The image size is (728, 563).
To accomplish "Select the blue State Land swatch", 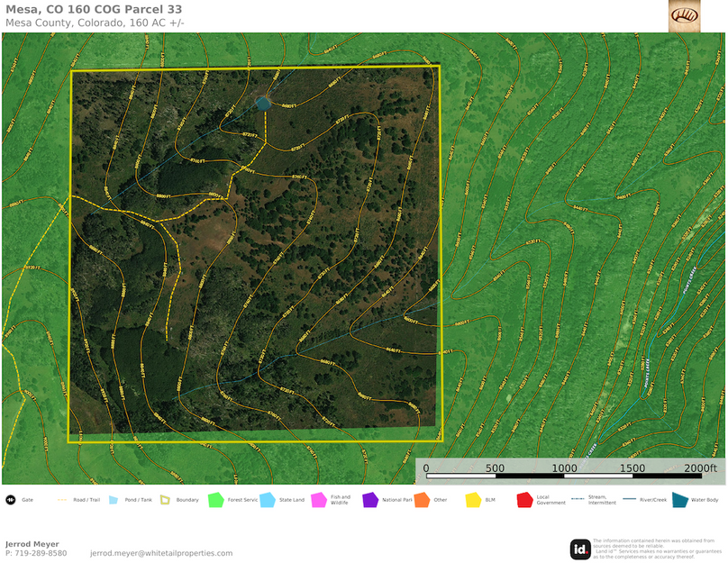I will 268,500.
